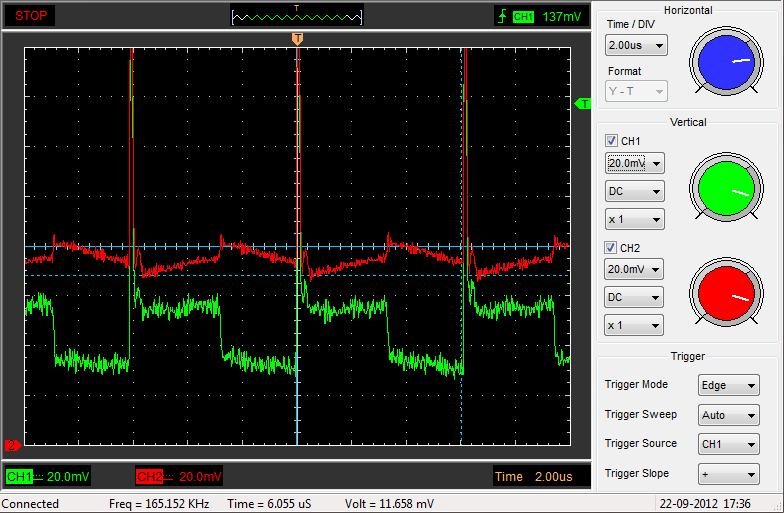Click the CH1 20.0mV status indicator

[49, 476]
